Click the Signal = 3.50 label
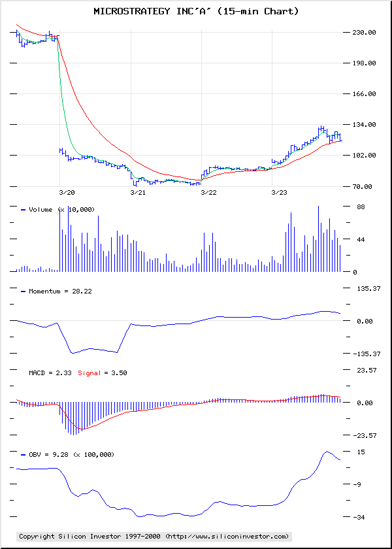The height and width of the screenshot is (549, 392). [x=102, y=373]
